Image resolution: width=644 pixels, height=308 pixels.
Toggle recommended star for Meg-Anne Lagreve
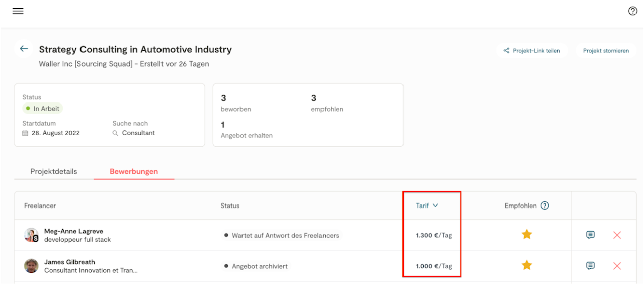point(527,234)
